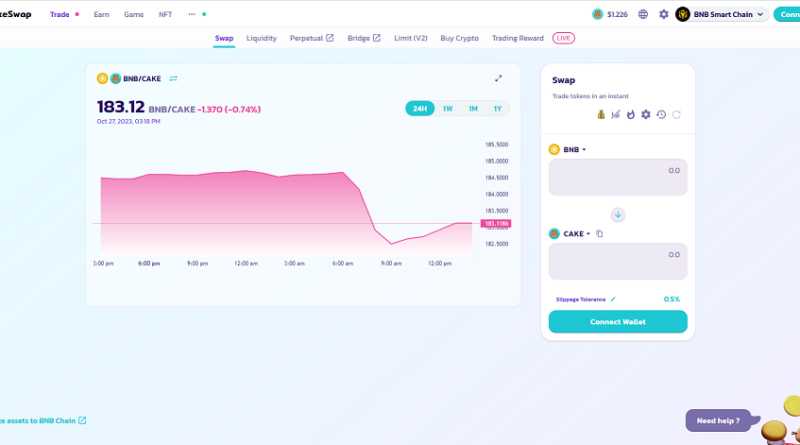The width and height of the screenshot is (800, 445).
Task: Refresh the swap price quote
Action: point(676,115)
